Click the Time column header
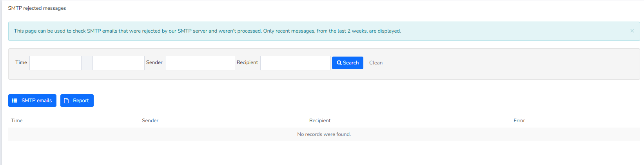644x165 pixels. click(17, 121)
